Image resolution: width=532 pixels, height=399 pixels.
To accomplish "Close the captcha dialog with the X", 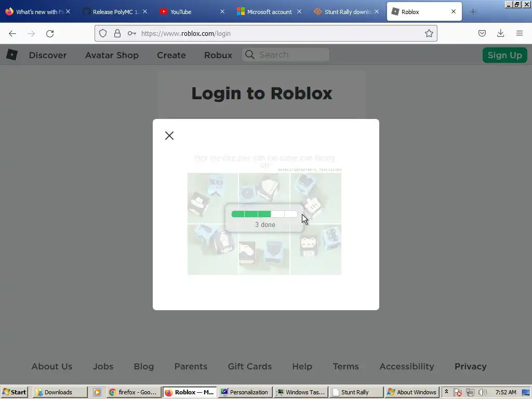I will click(x=169, y=136).
